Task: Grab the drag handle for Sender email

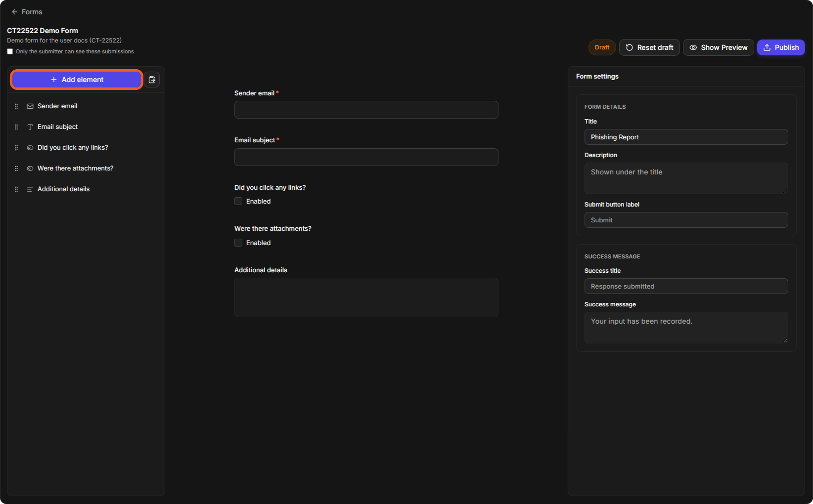Action: 16,106
